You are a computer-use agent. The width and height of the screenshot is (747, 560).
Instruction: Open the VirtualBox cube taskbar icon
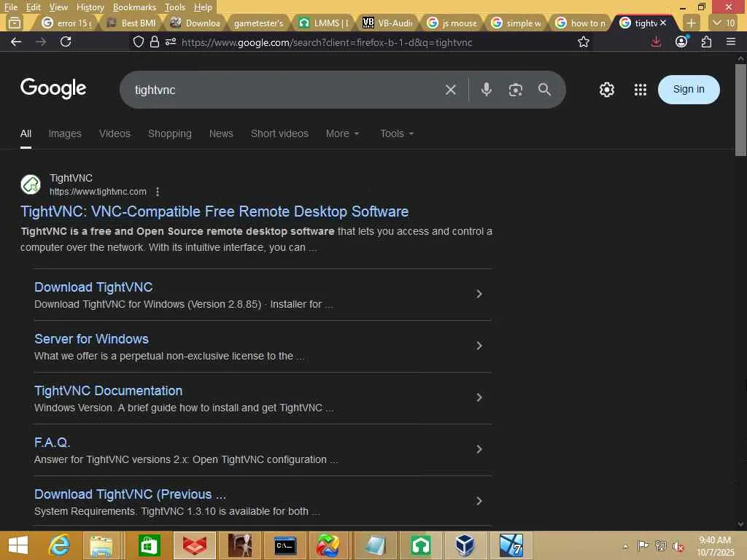(x=465, y=545)
